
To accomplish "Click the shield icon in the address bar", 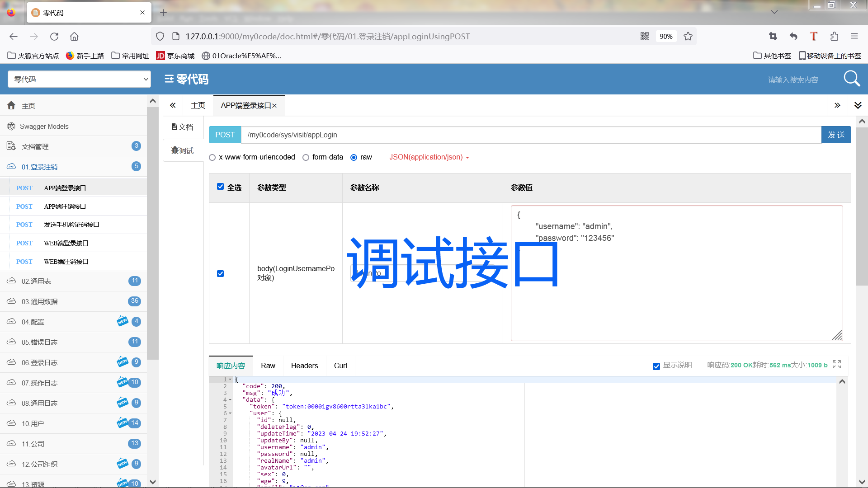I will [160, 37].
